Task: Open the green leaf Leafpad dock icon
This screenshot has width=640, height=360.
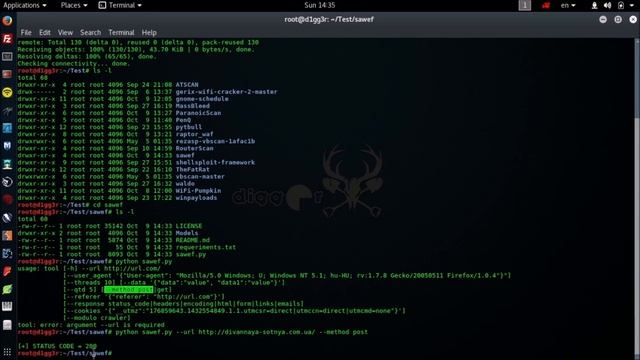Action: [7, 289]
